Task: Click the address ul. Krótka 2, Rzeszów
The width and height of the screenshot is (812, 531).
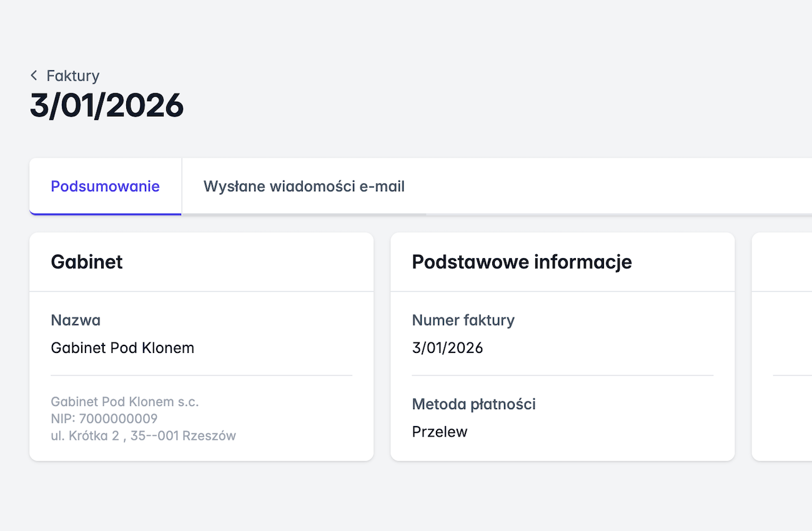Action: tap(142, 435)
